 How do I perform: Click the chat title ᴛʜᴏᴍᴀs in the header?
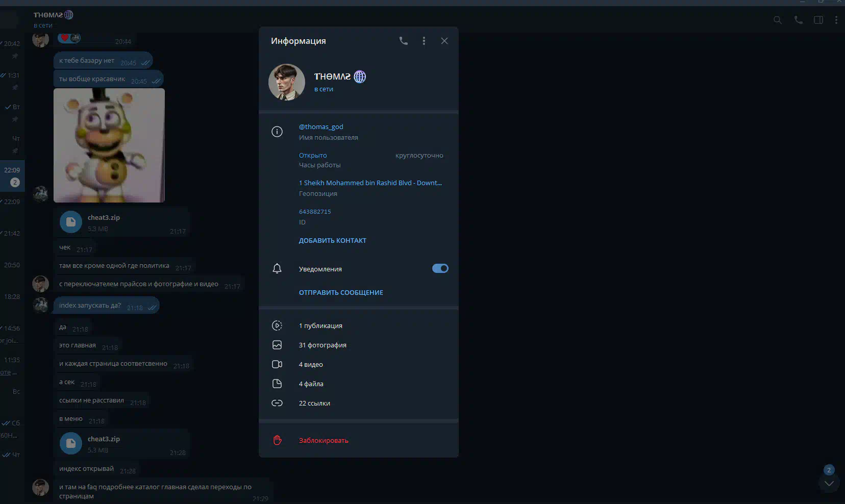click(48, 15)
